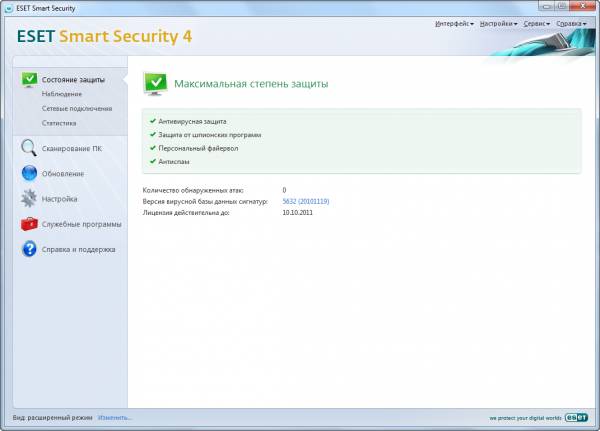Click the Изменить... link in status bar
The width and height of the screenshot is (600, 431).
click(x=115, y=418)
